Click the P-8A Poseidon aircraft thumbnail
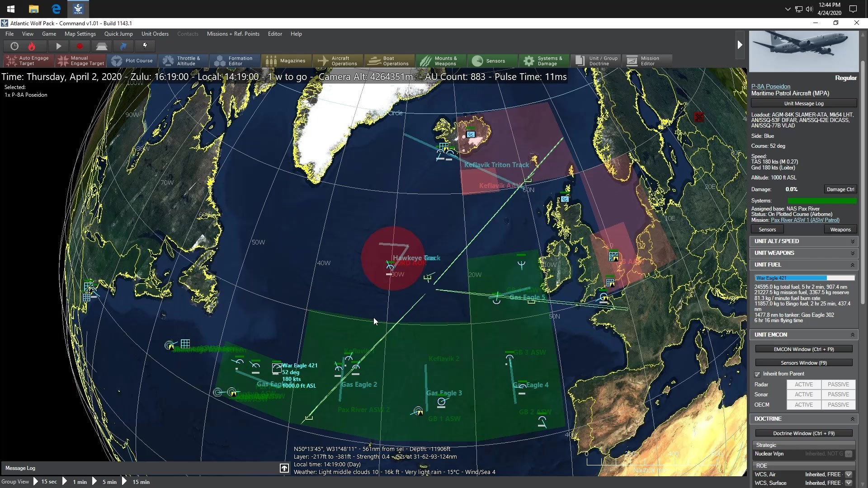Screen dimensions: 868x488 tap(804, 51)
